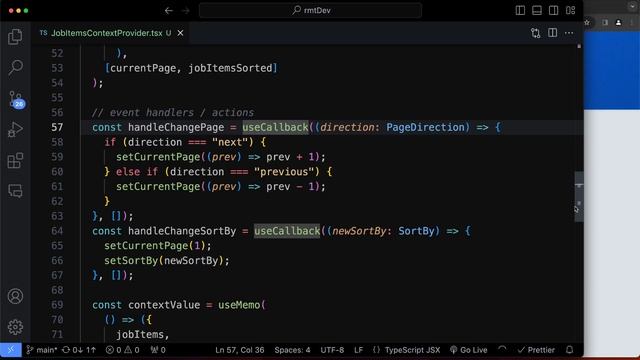
Task: Open the chat panel icon in activity bar
Action: click(15, 191)
